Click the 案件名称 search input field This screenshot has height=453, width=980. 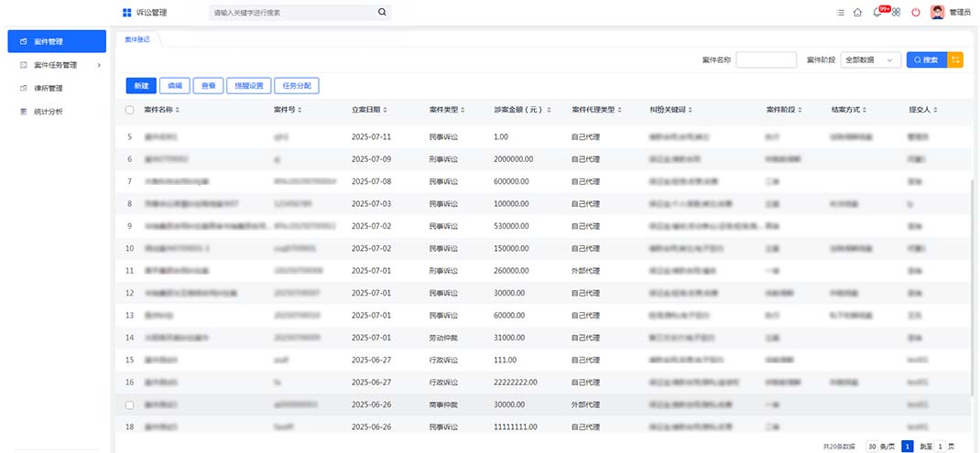766,59
